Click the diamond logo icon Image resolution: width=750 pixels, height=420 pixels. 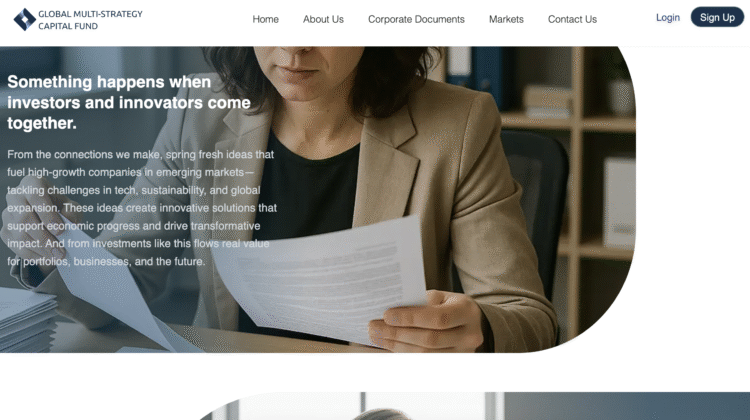coord(24,20)
